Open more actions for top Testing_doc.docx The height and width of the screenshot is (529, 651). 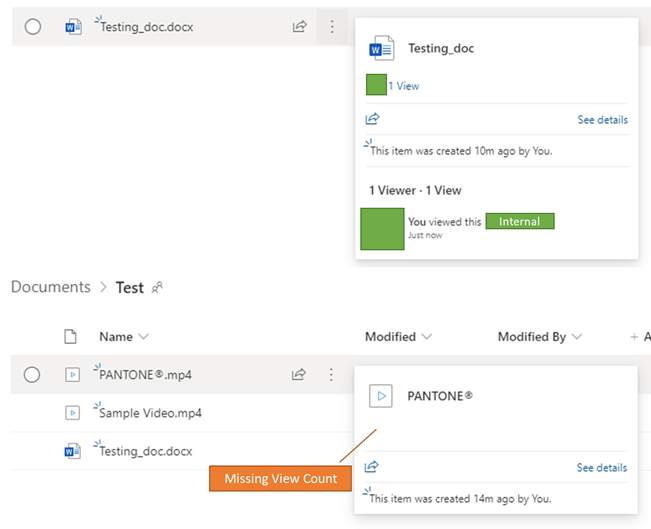click(332, 27)
